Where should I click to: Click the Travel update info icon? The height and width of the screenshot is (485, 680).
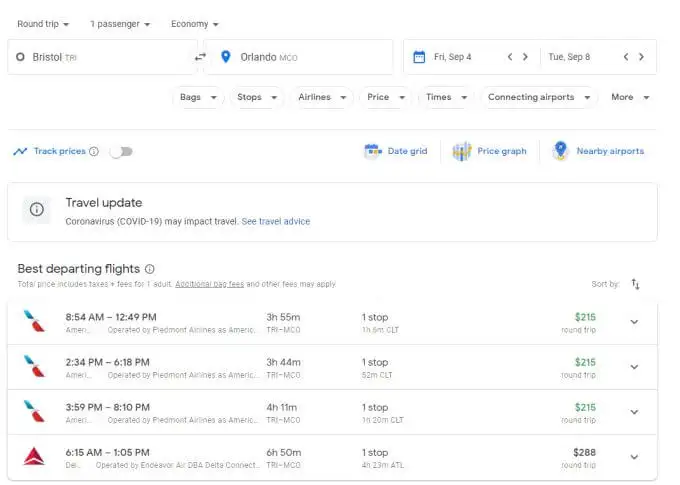pos(36,210)
